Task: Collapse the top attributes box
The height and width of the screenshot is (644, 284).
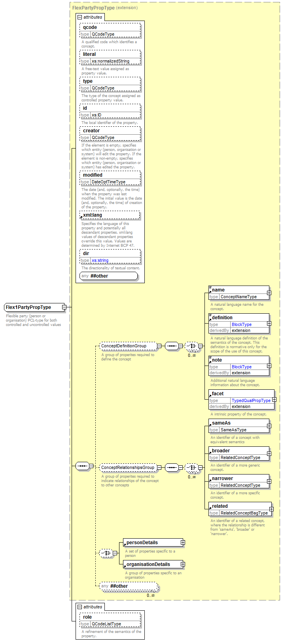Action: coord(80,17)
